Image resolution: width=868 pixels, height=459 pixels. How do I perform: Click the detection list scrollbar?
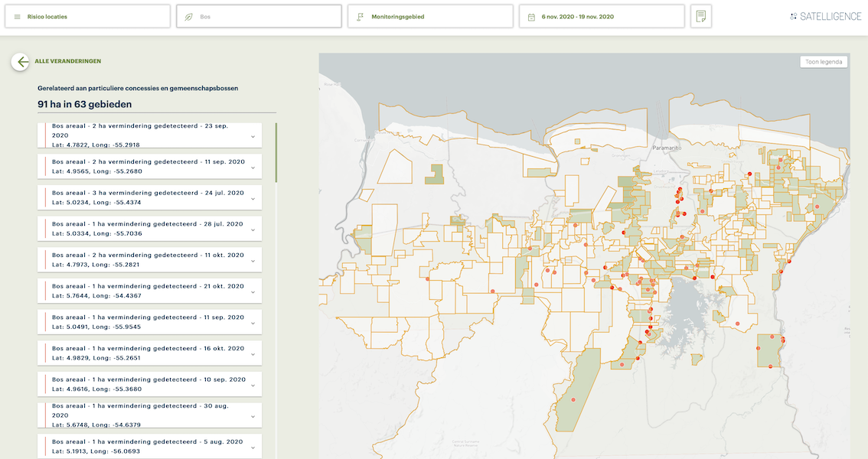coord(276,153)
